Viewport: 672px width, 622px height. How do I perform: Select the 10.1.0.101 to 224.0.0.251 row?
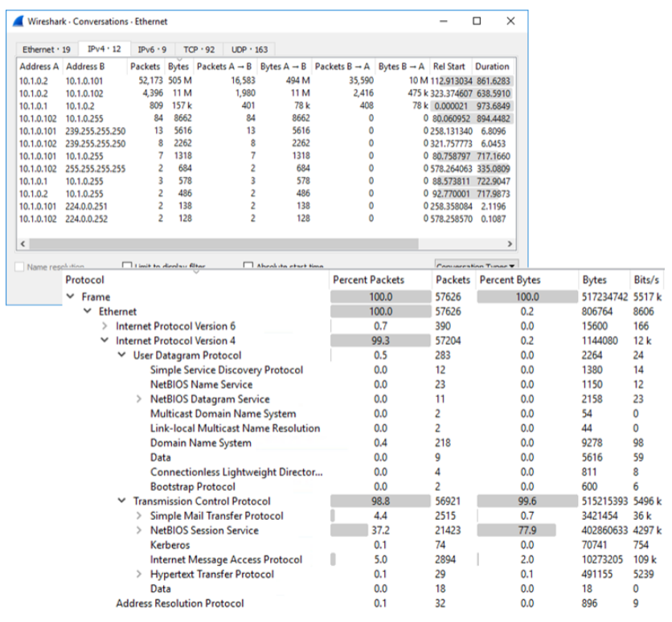point(266,206)
